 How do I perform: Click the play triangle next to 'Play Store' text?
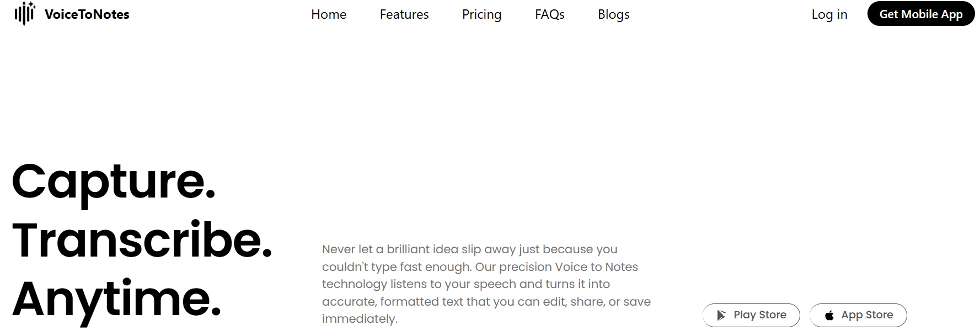click(x=720, y=315)
